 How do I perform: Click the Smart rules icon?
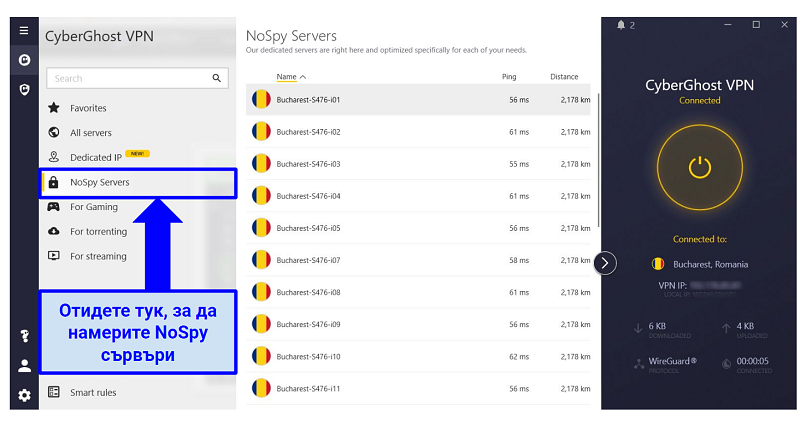53,392
